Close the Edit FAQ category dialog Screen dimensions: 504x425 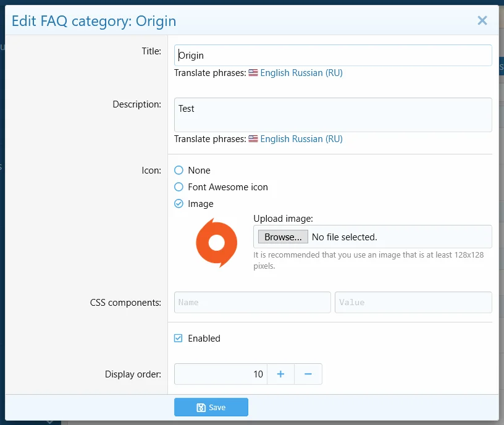coord(482,20)
